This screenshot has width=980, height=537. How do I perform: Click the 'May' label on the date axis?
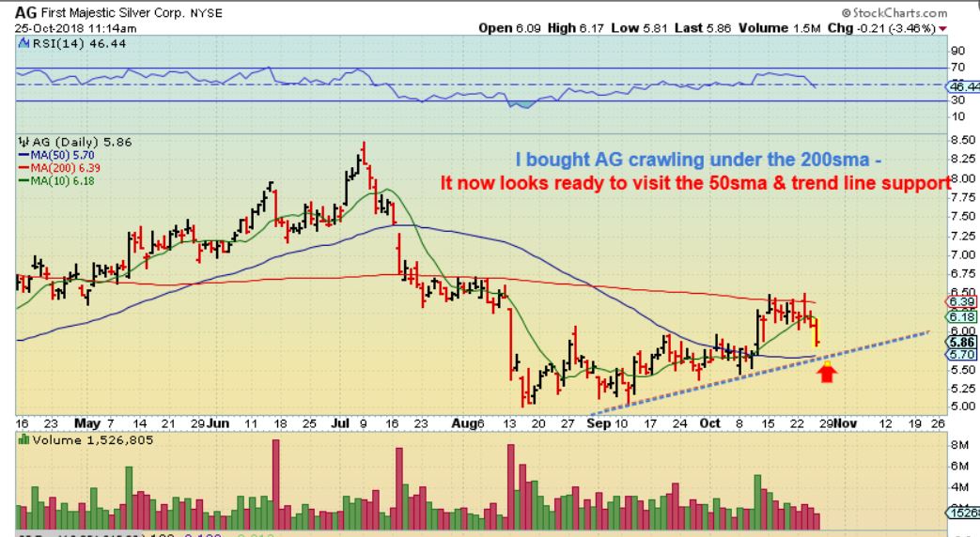coord(86,423)
